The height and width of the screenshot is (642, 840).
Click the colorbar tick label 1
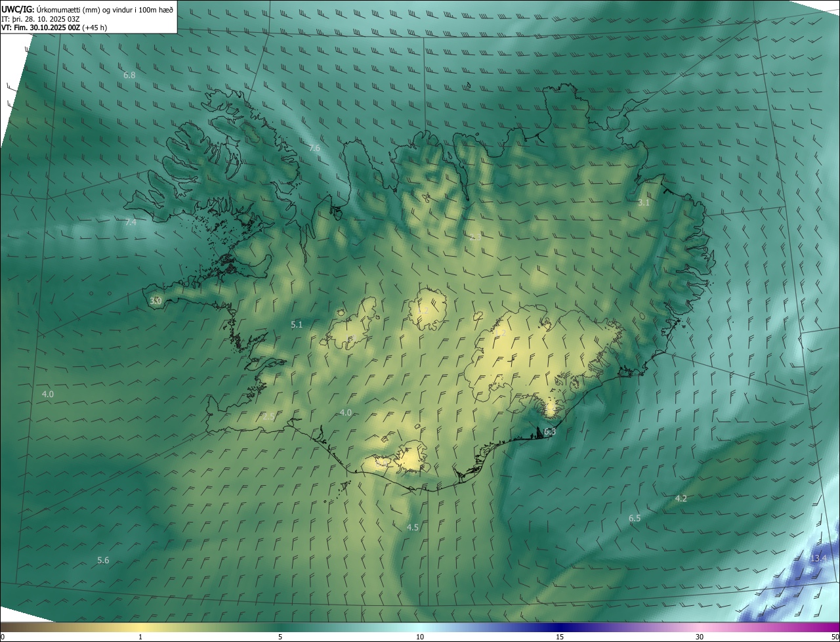(x=140, y=637)
